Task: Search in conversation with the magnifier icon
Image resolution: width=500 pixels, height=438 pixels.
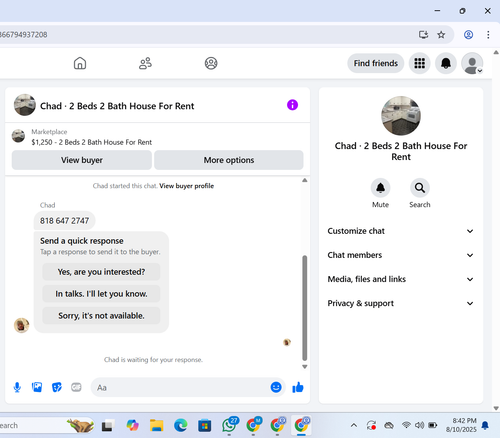Action: click(x=420, y=188)
